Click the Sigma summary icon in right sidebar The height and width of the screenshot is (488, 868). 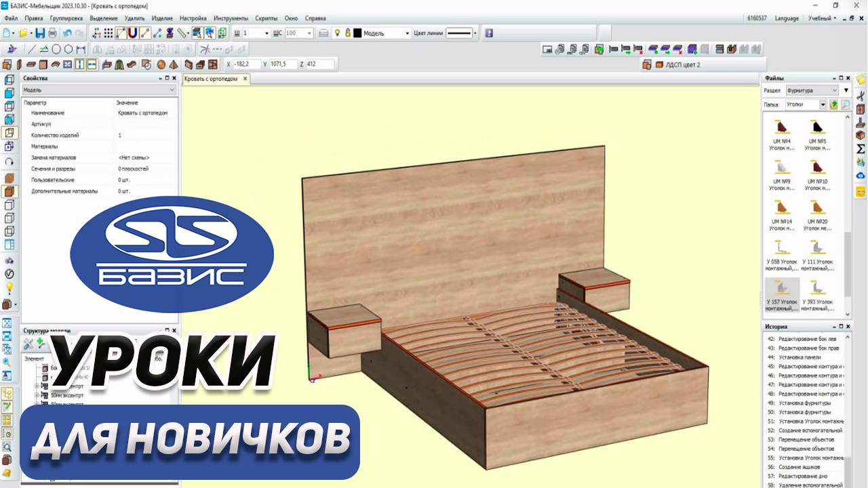(861, 149)
